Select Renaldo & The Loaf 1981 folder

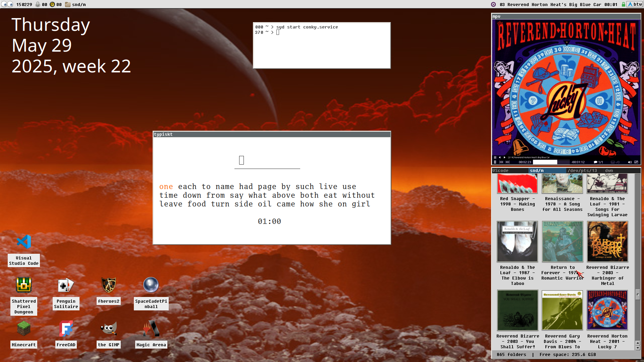[607, 196]
